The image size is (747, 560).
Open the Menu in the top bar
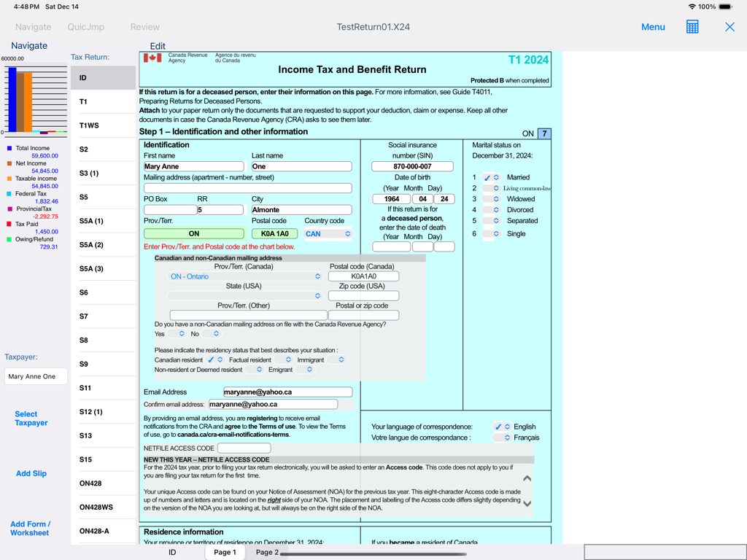653,26
